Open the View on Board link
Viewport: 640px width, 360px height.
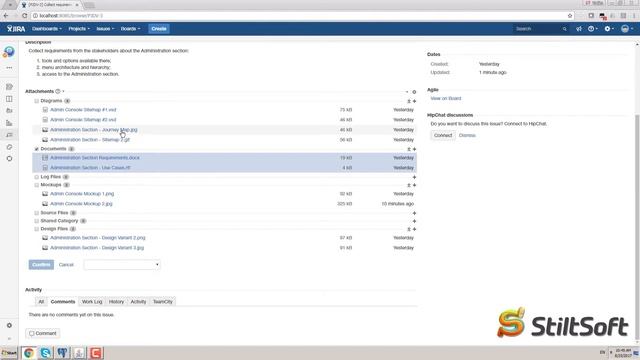pyautogui.click(x=446, y=98)
